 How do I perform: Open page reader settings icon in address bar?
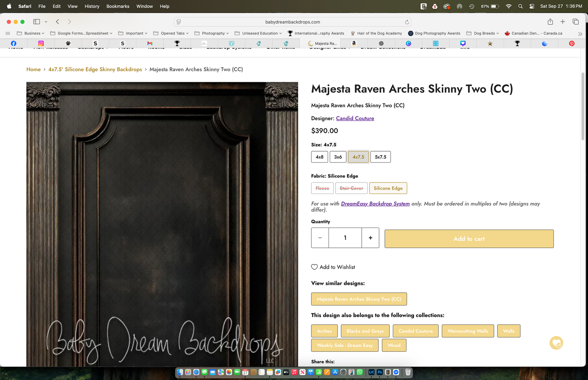(179, 22)
